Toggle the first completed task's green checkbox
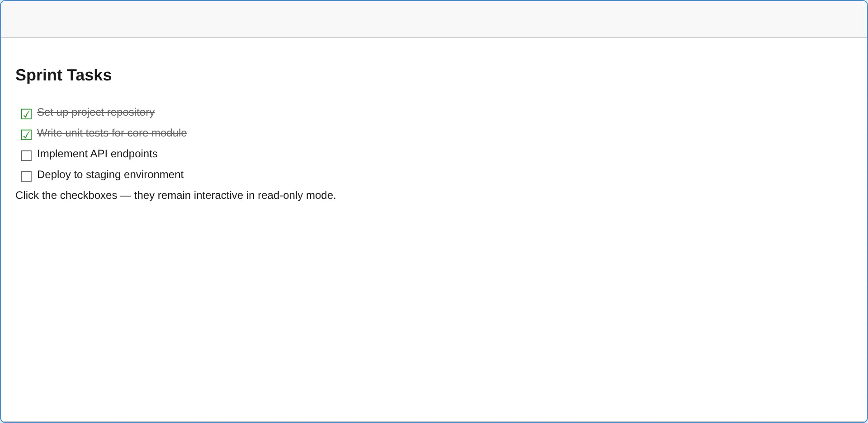Image resolution: width=868 pixels, height=423 pixels. [x=26, y=114]
